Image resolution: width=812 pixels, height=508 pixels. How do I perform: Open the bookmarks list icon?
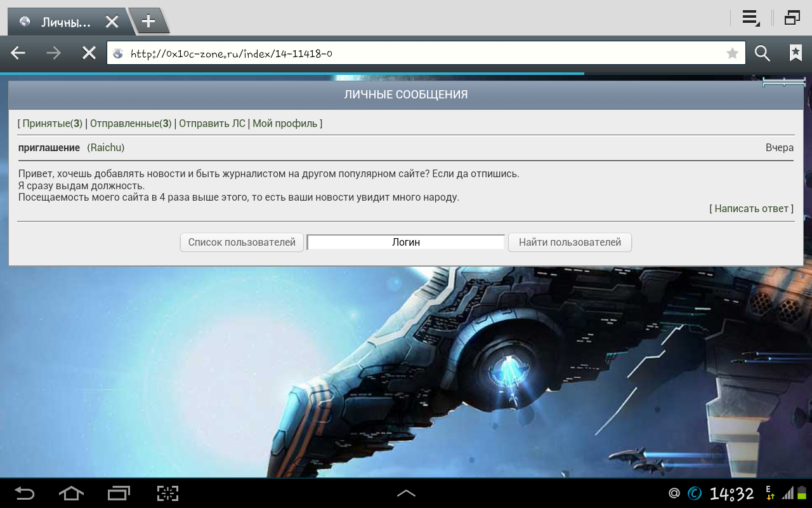796,53
